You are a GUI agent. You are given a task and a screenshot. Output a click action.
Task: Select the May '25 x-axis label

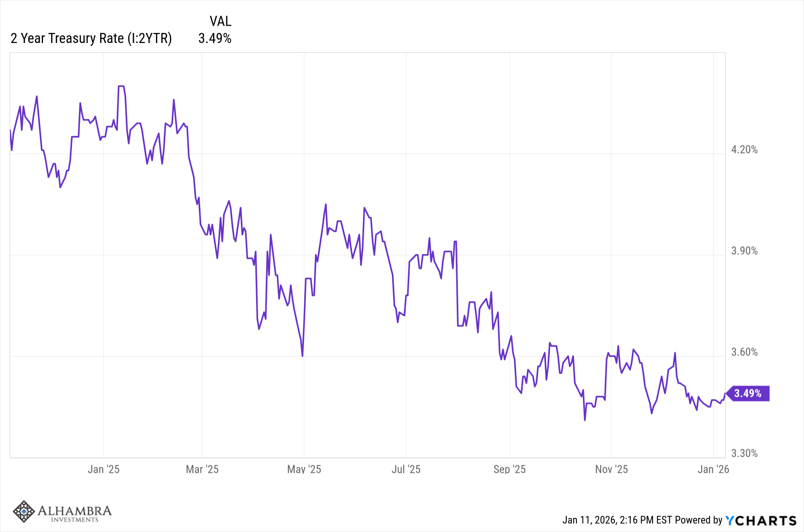coord(304,469)
